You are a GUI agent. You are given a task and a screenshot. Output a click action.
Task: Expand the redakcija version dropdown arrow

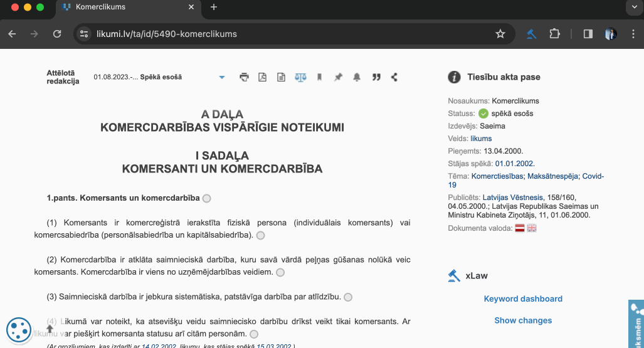pos(222,77)
